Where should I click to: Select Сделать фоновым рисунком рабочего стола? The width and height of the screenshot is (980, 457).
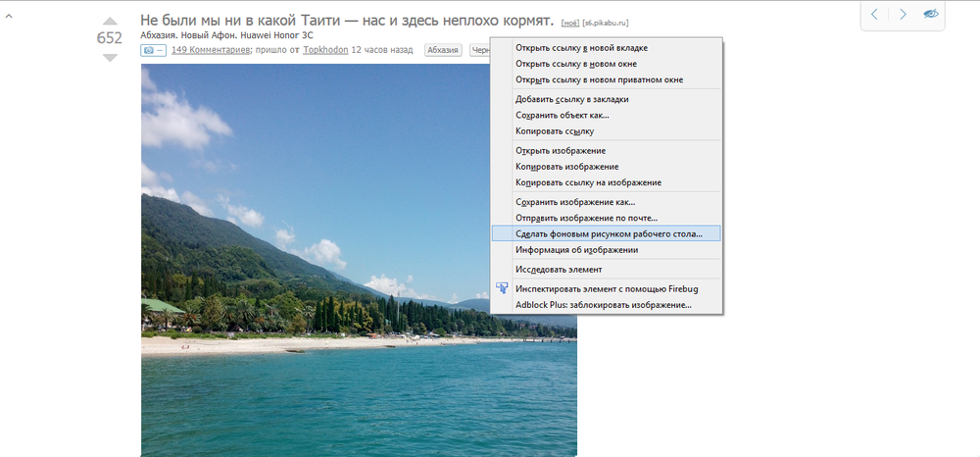(x=609, y=233)
